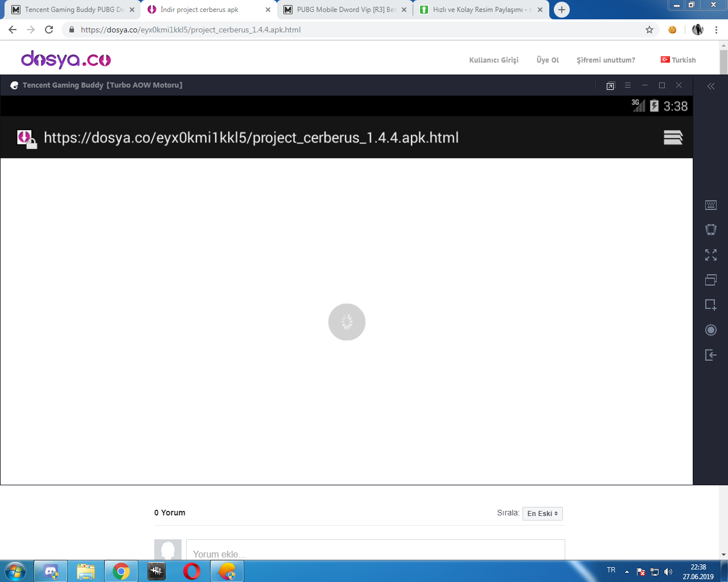Close the Hızlı ve Kolay Resim tab

540,10
